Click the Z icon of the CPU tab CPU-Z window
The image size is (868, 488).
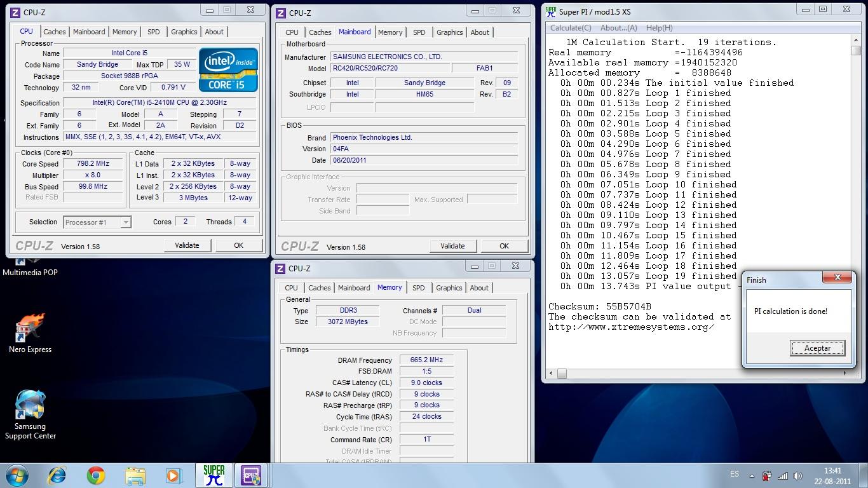point(15,12)
